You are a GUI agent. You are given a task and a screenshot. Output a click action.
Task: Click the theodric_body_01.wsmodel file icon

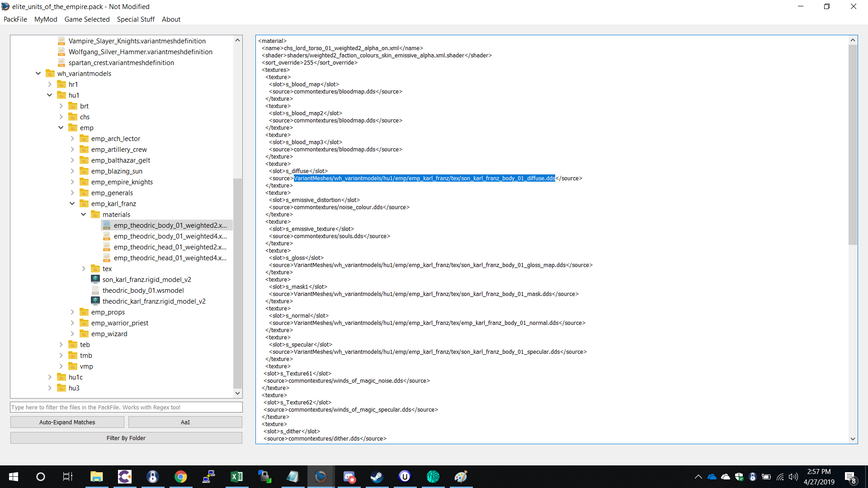pos(95,290)
